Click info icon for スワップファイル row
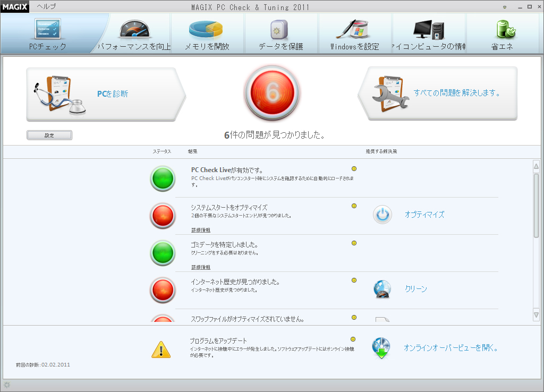This screenshot has height=392, width=544. tap(354, 317)
